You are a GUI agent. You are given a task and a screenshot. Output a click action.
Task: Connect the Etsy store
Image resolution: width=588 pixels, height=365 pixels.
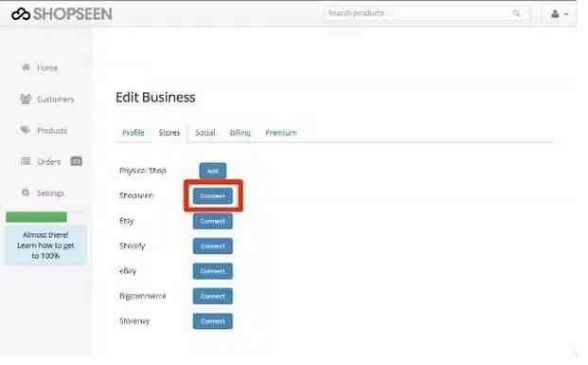(213, 221)
